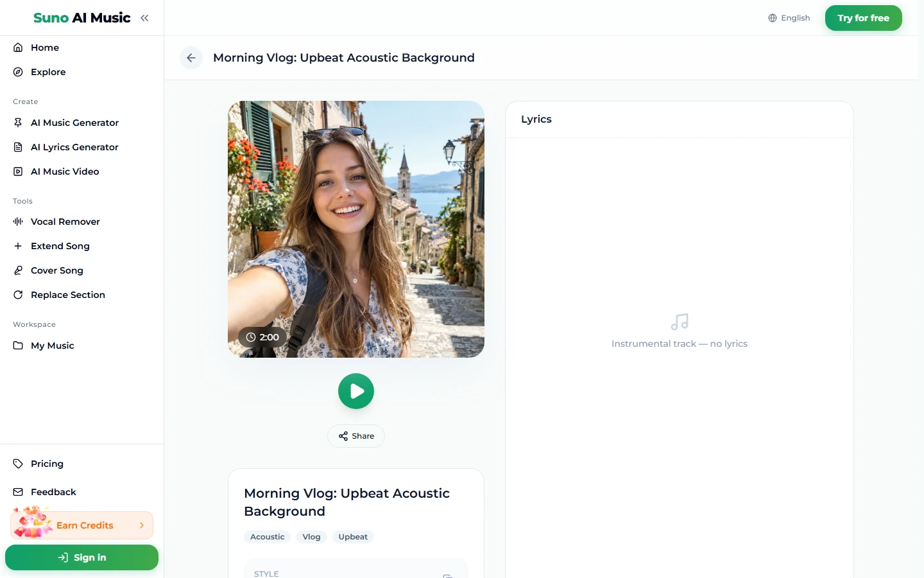Click the Suno AI Music logo
This screenshot has width=924, height=578.
82,18
